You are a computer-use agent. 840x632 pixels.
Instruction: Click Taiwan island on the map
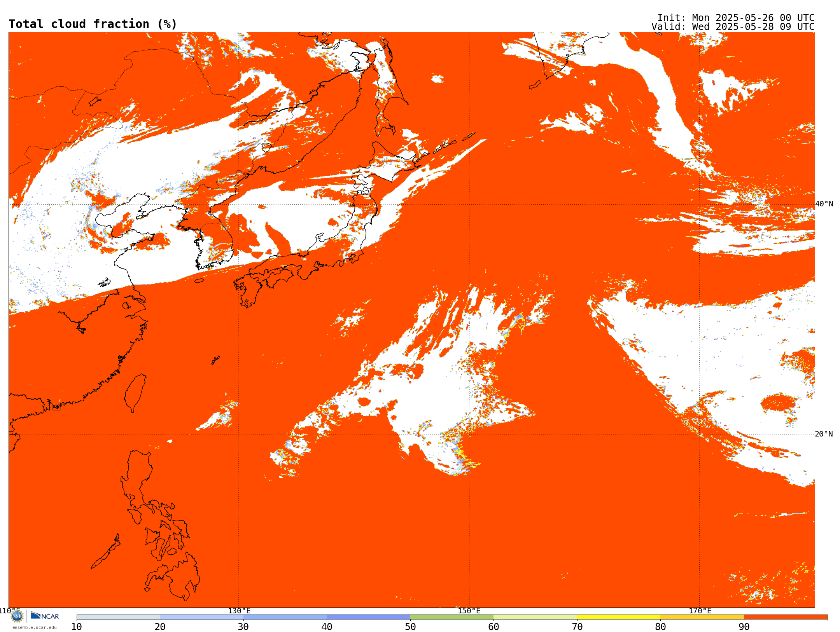[x=135, y=393]
